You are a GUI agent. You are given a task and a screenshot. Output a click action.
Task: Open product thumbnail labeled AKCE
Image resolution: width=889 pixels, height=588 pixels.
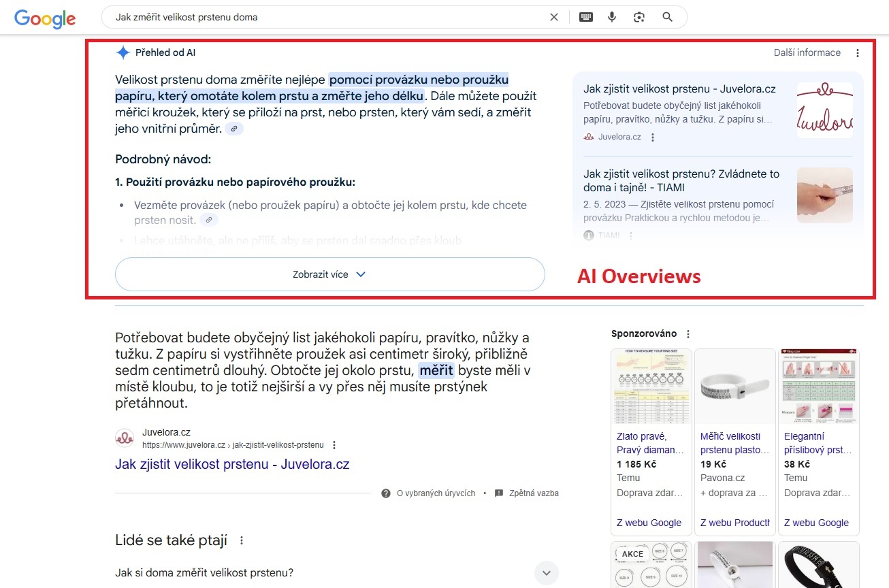[x=651, y=565]
